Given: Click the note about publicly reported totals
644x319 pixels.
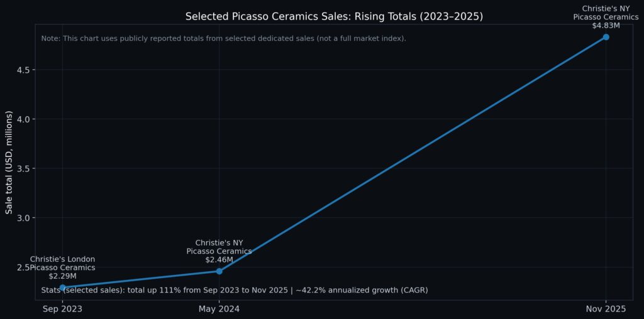Looking at the screenshot, I should [x=223, y=39].
